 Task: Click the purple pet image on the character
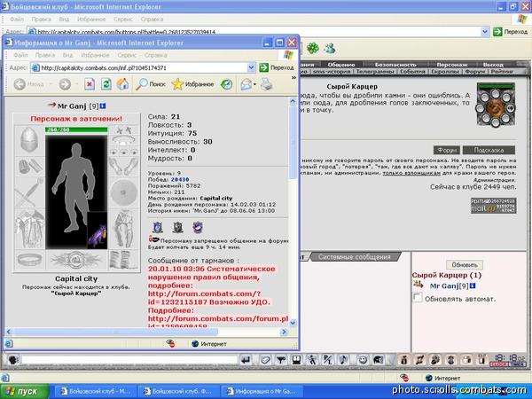coord(97,231)
